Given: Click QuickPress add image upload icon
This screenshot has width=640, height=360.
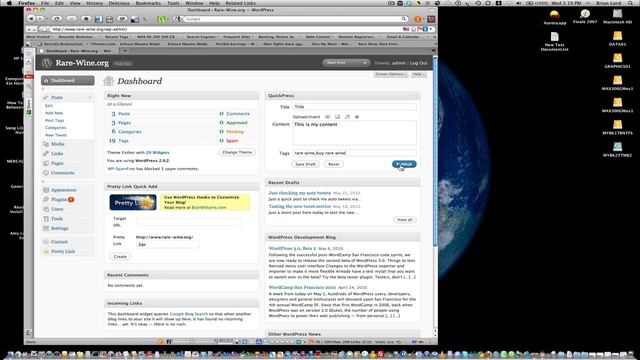Looking at the screenshot, I should [x=327, y=117].
